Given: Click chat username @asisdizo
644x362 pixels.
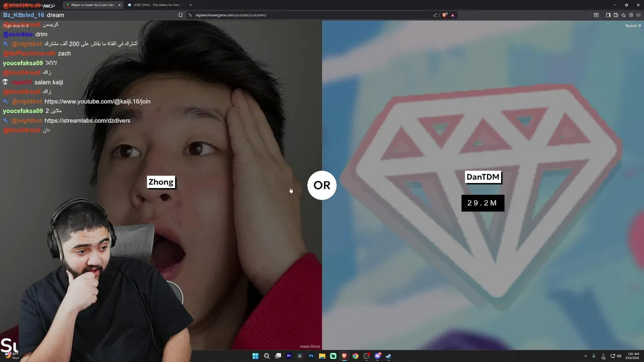Looking at the screenshot, I should (18, 35).
